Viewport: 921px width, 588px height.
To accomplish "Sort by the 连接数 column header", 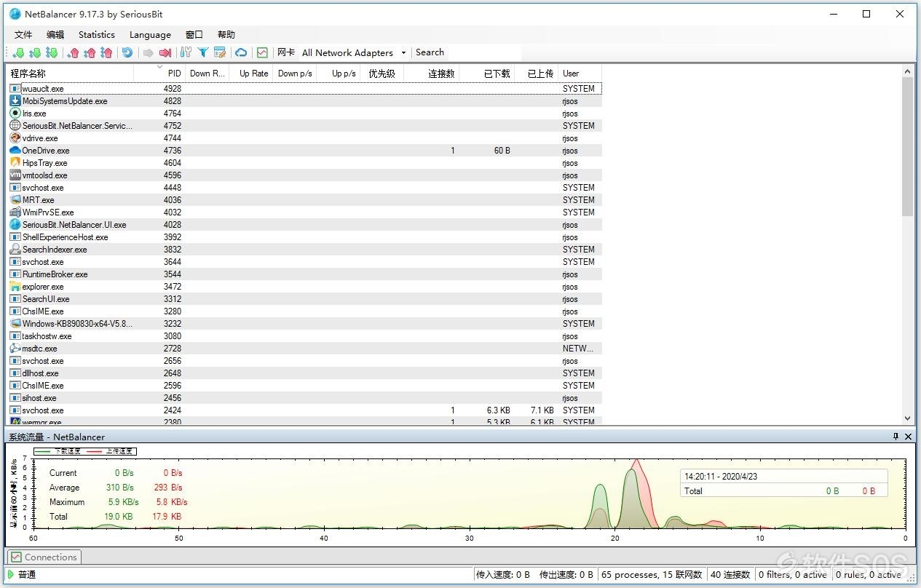I will (x=432, y=73).
